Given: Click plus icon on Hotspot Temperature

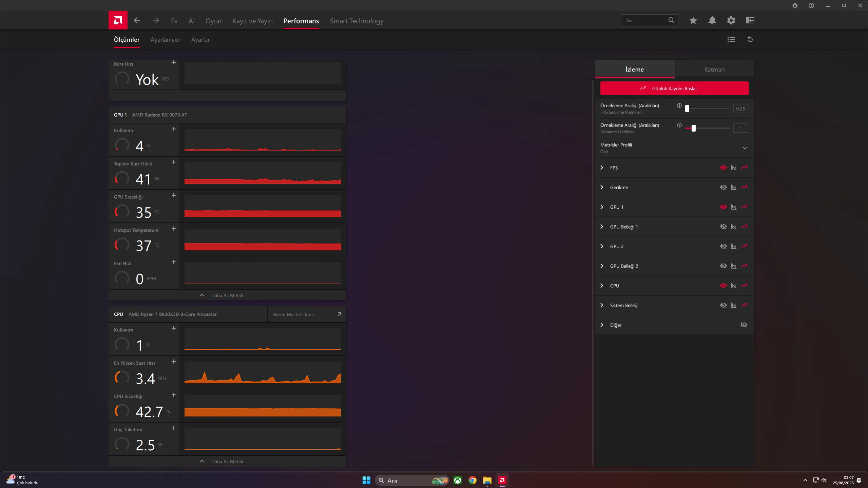Looking at the screenshot, I should pos(173,229).
